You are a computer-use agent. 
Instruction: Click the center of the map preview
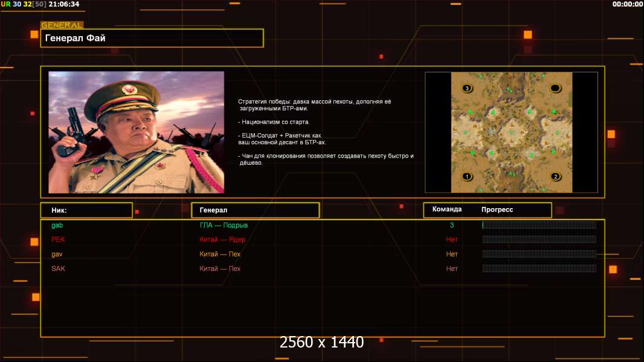511,132
